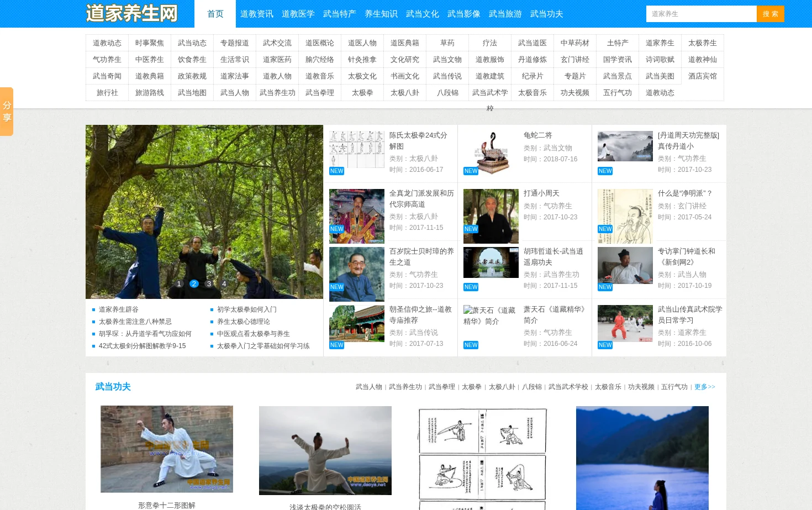
Task: Focus the 道家养生 search input field
Action: tap(702, 14)
